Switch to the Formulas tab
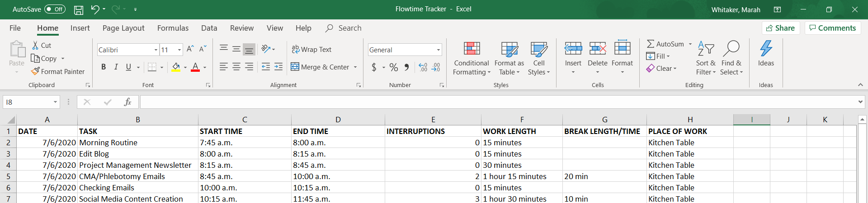The width and height of the screenshot is (868, 203). (173, 28)
